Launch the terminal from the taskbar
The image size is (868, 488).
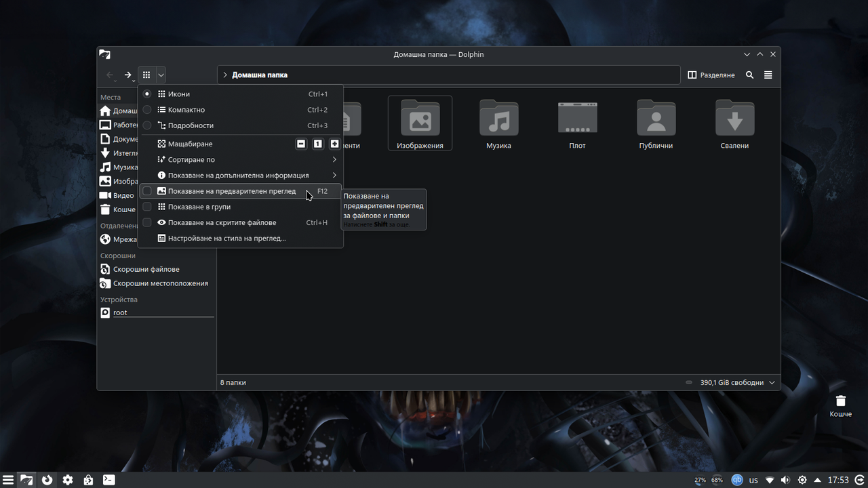[108, 480]
